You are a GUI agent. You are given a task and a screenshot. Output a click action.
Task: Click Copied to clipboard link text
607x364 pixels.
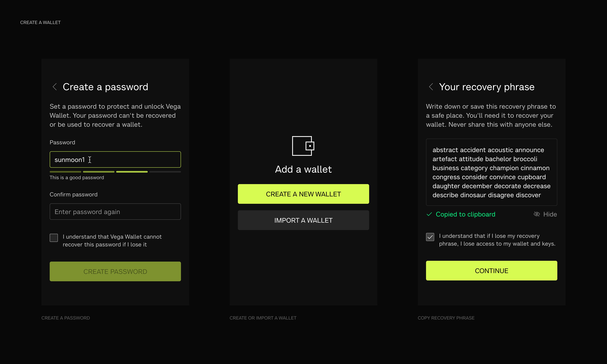pos(465,214)
